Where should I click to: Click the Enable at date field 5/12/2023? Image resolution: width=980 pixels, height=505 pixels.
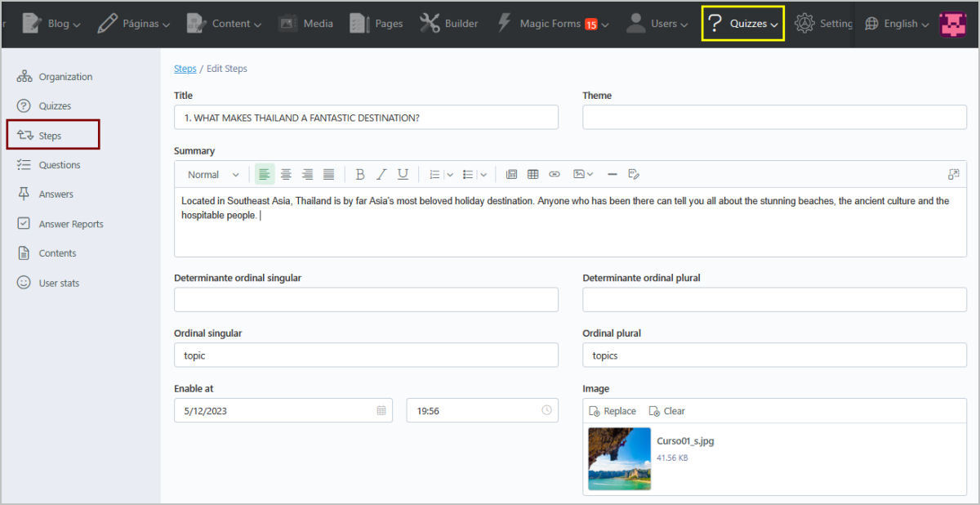pos(283,410)
